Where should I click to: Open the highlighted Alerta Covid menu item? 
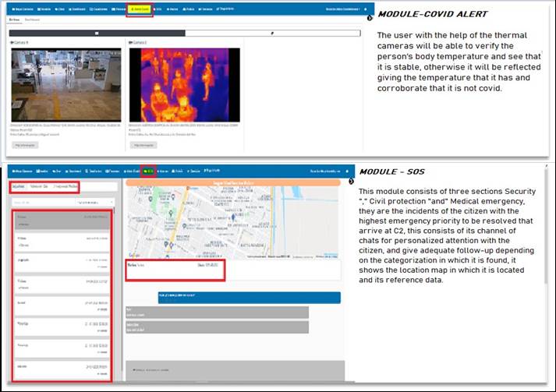[139, 9]
